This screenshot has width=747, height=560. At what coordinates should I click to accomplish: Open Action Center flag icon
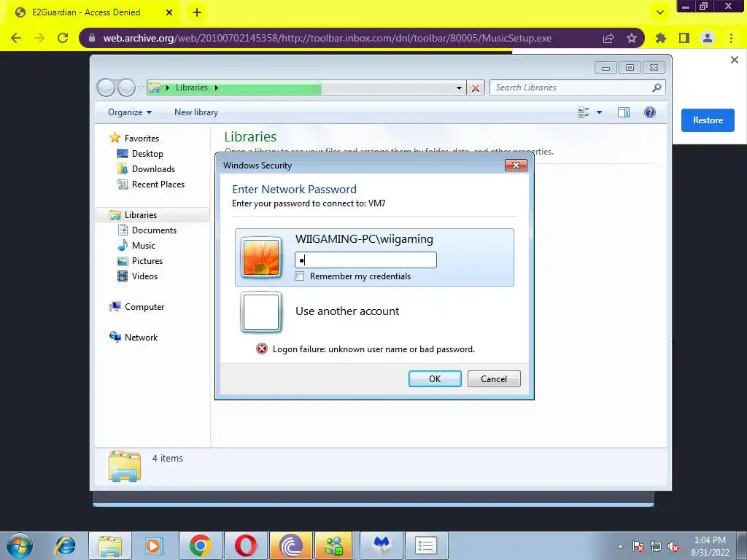[x=638, y=547]
